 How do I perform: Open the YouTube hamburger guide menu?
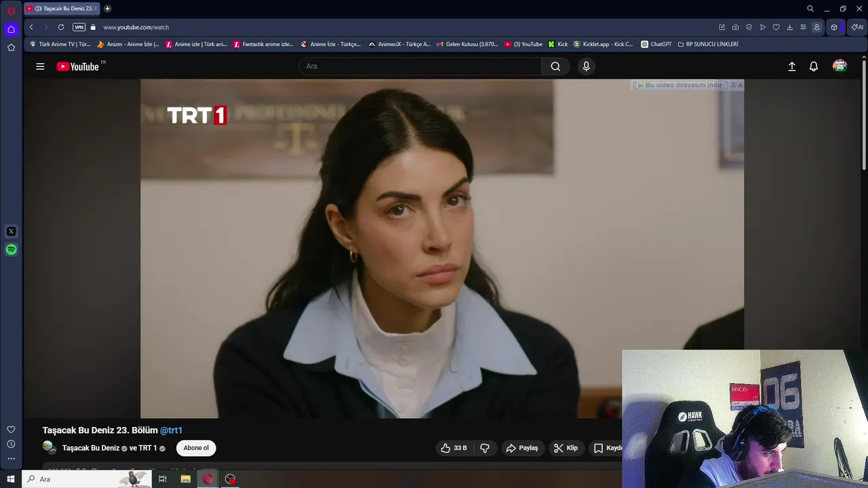pos(40,66)
